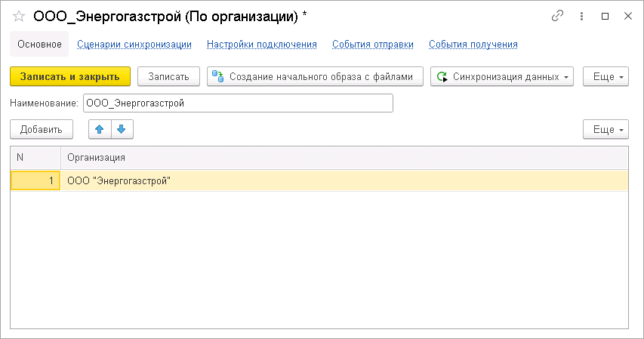The height and width of the screenshot is (339, 644).
Task: Start Создание начального образа с файлами
Action: coord(315,76)
